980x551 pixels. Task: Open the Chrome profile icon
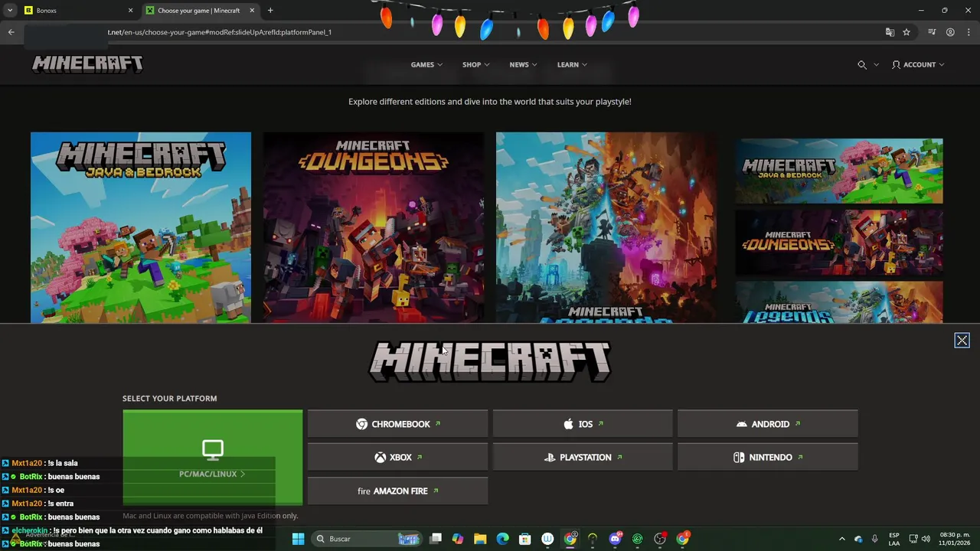(x=950, y=32)
